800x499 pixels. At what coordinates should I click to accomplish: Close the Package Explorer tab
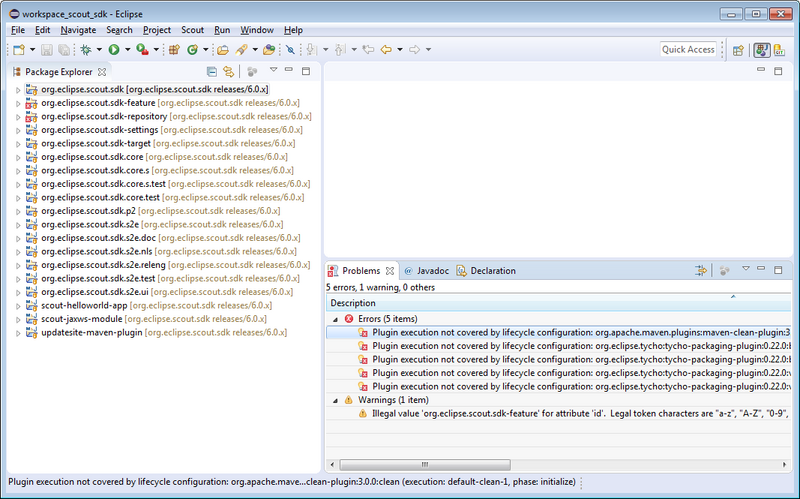click(x=102, y=72)
